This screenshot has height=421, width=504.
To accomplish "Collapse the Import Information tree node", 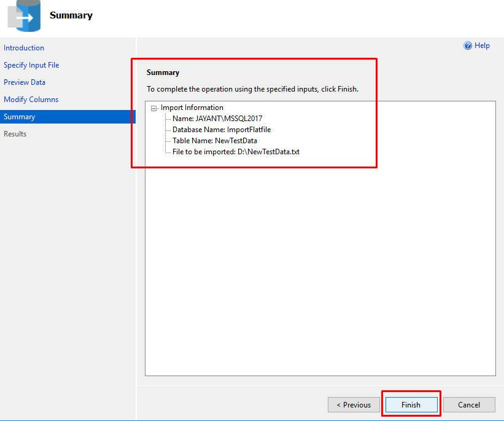I will [x=153, y=108].
